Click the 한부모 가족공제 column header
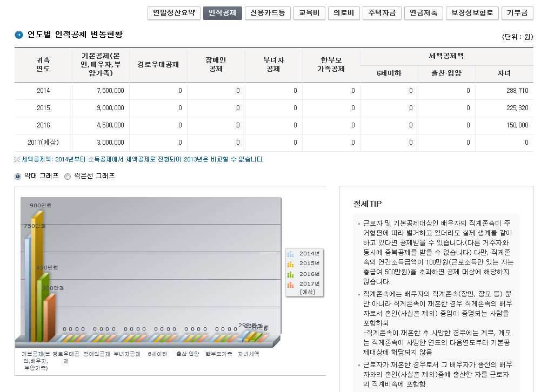 (331, 64)
